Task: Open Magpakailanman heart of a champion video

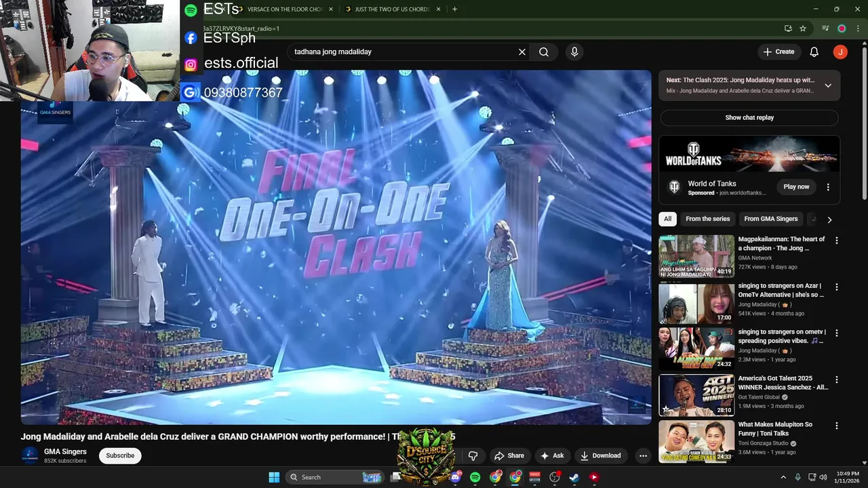Action: pos(696,256)
